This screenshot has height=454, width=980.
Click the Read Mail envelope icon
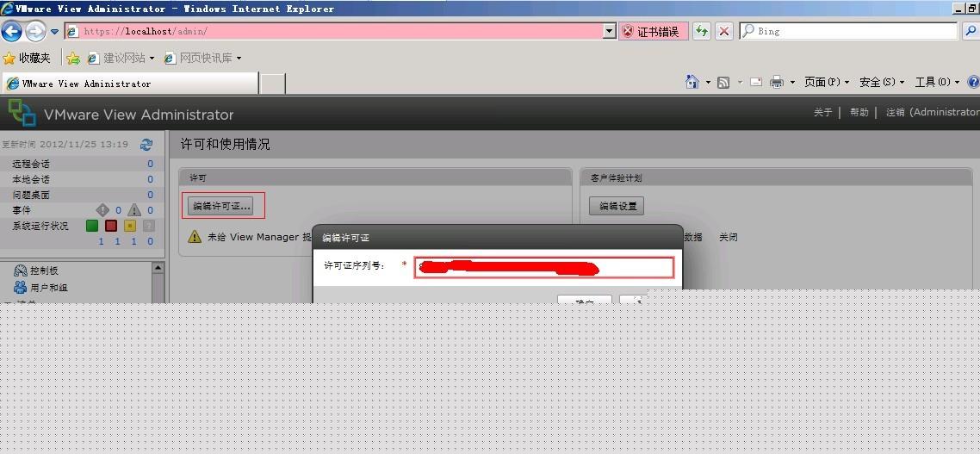(755, 82)
